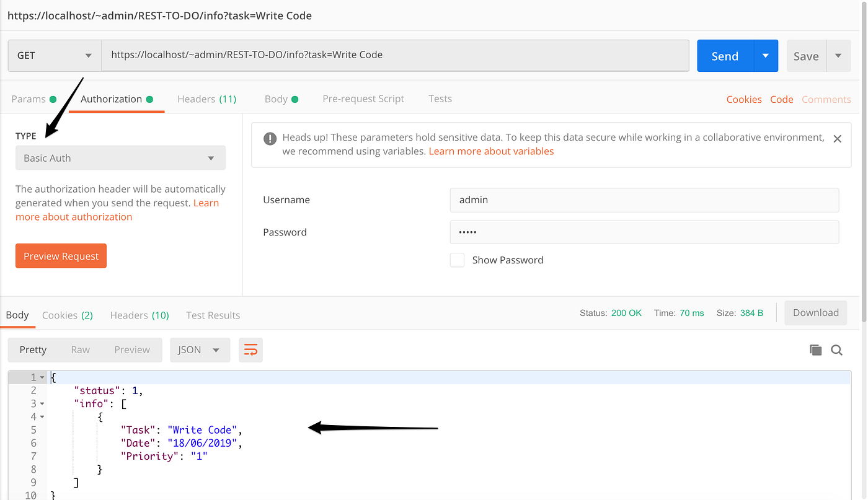This screenshot has height=500, width=868.
Task: Switch the response view to Preview
Action: click(x=131, y=349)
